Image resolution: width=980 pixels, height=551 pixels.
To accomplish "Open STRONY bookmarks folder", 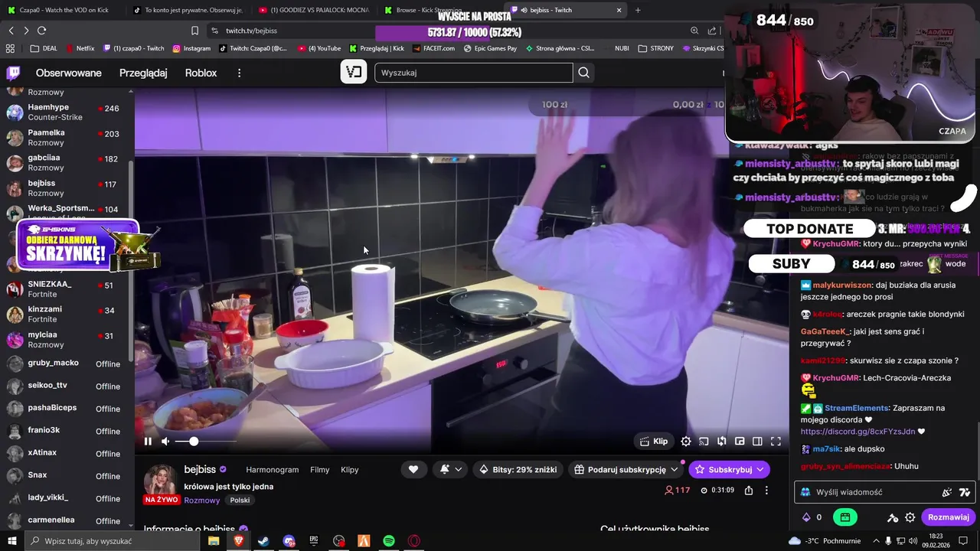I will tap(656, 48).
